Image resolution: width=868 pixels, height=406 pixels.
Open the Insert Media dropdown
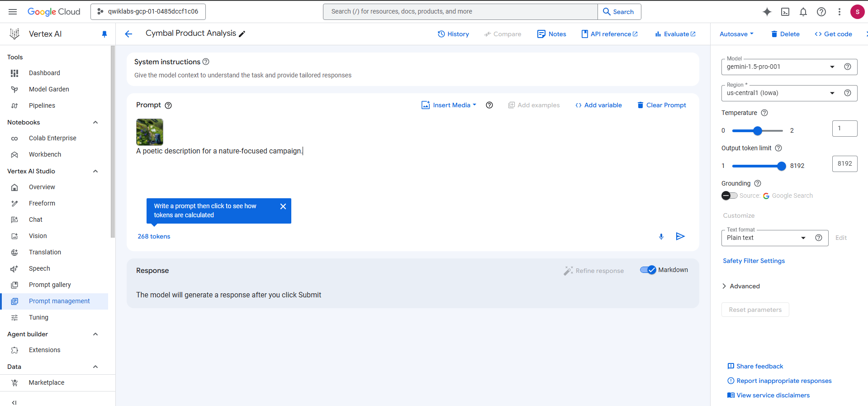(x=449, y=105)
